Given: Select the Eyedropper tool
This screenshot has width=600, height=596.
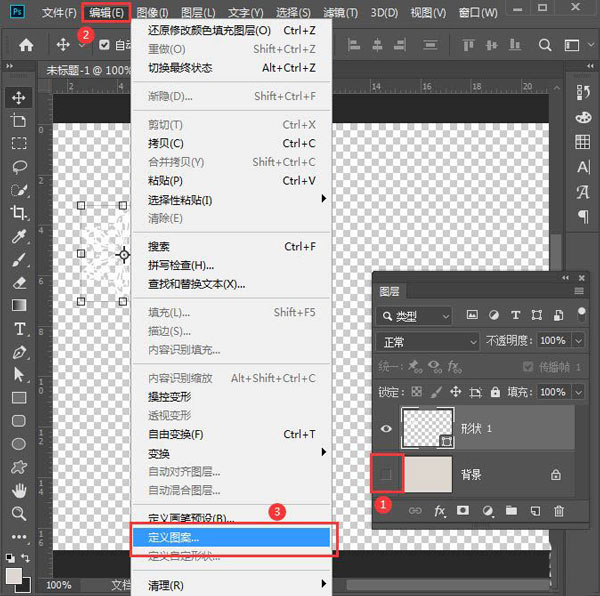Looking at the screenshot, I should click(x=19, y=236).
